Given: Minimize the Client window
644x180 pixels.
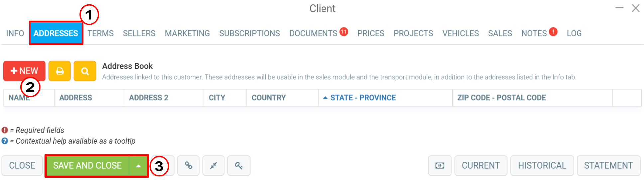Looking at the screenshot, I should (619, 8).
